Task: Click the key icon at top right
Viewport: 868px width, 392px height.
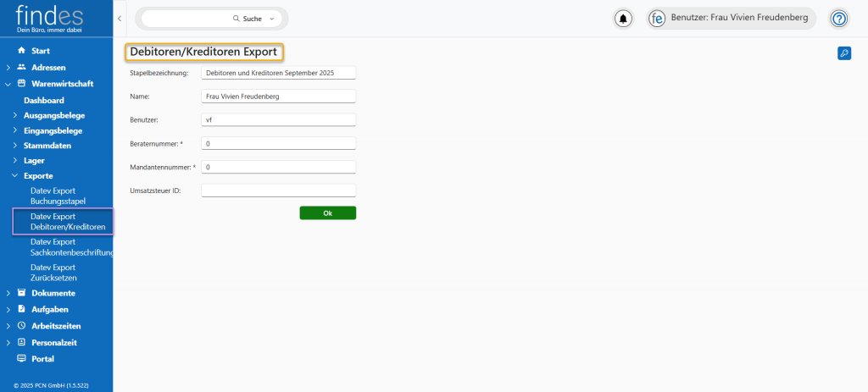Action: click(843, 53)
